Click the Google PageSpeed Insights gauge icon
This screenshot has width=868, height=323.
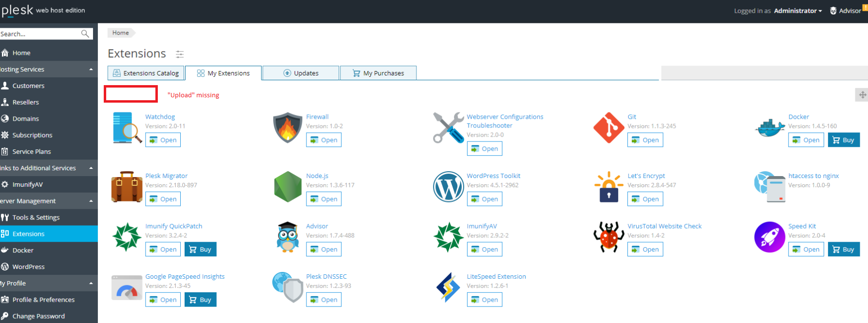point(127,287)
